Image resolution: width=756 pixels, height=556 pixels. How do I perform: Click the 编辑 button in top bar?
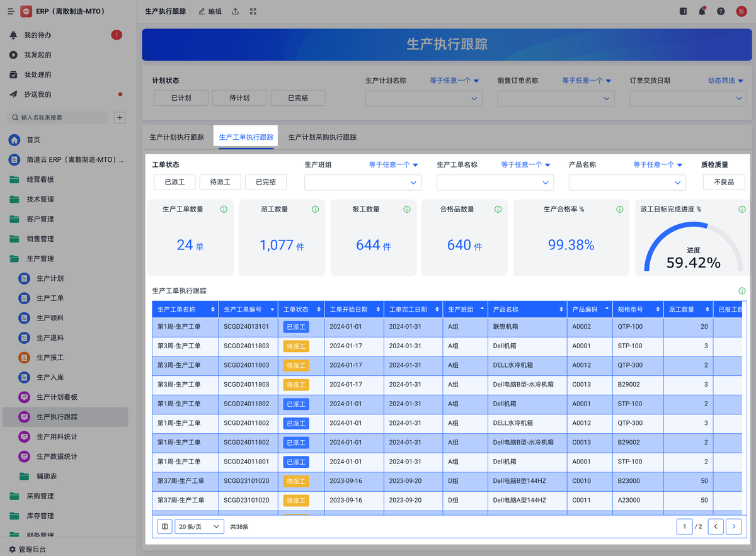[210, 11]
